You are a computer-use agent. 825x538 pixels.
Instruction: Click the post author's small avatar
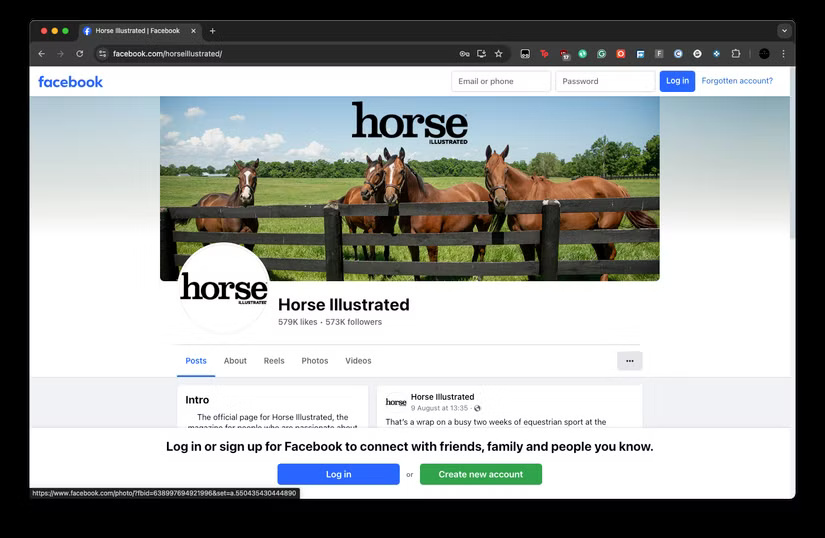tap(396, 402)
